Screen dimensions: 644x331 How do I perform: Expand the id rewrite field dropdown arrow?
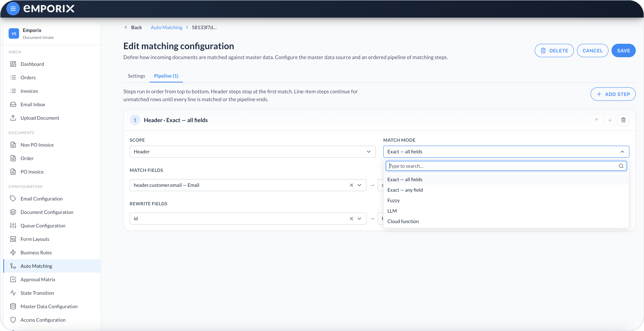coord(360,219)
